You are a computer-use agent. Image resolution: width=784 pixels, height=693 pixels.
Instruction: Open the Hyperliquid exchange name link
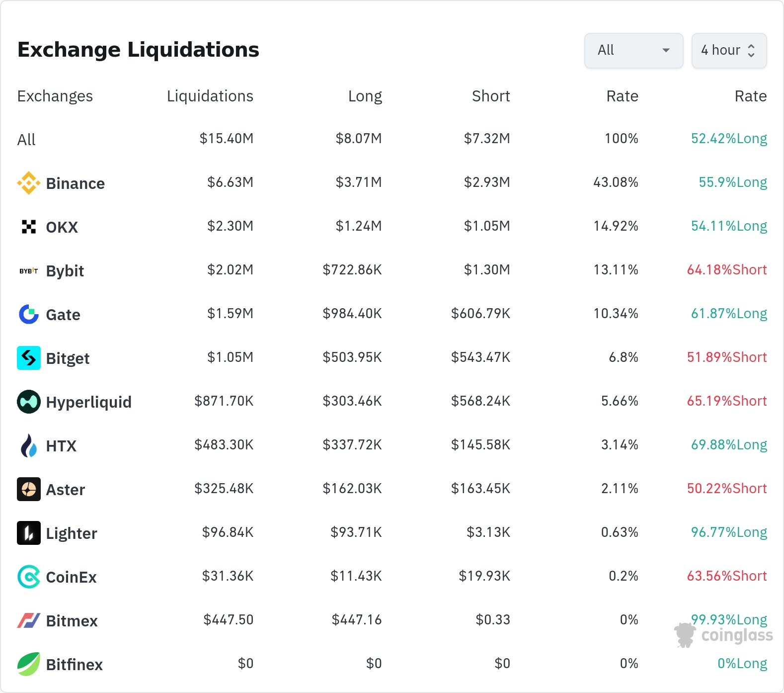(89, 402)
